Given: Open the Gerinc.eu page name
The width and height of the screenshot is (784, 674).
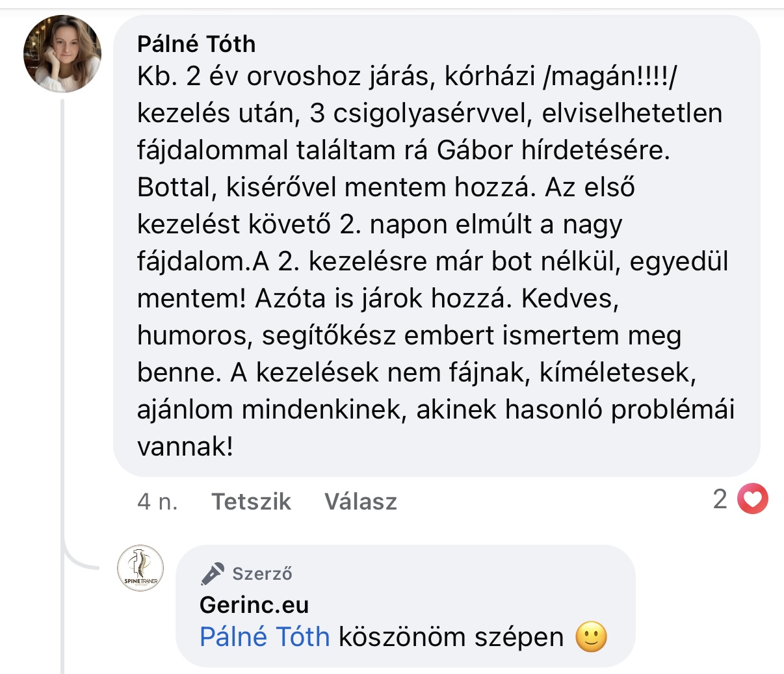Looking at the screenshot, I should coord(254,605).
